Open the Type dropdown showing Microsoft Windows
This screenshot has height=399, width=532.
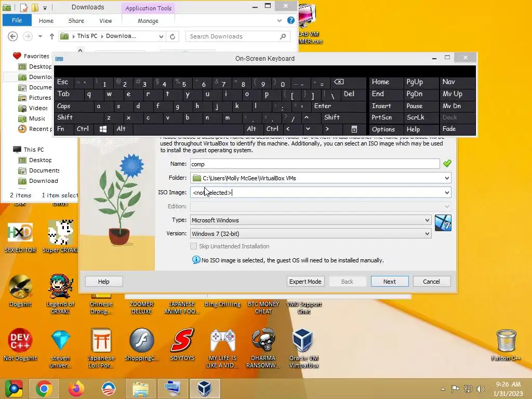pyautogui.click(x=311, y=220)
